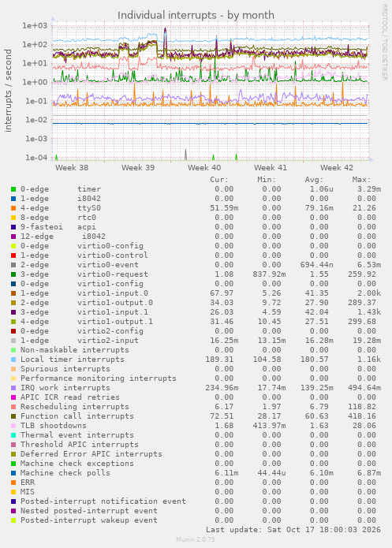Screen dimensions: 392x548
Task: Click ttyS0 current value '51.59m'
Action: coord(224,208)
